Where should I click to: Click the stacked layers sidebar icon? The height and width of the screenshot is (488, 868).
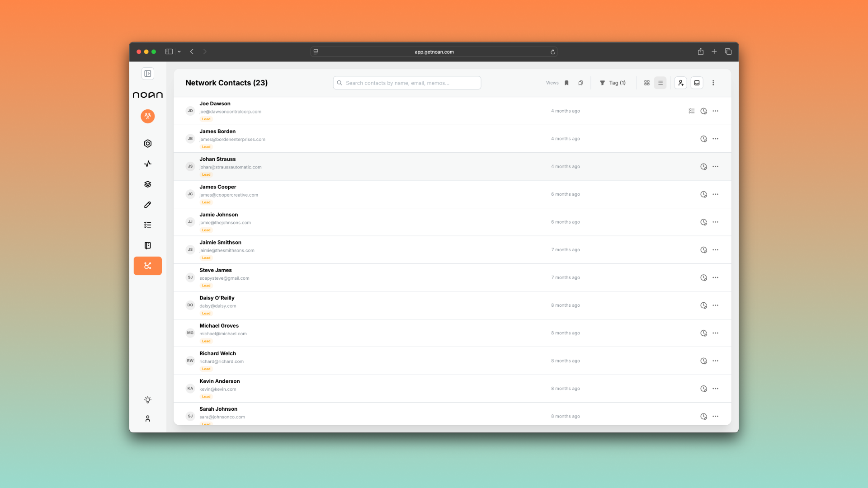(147, 184)
